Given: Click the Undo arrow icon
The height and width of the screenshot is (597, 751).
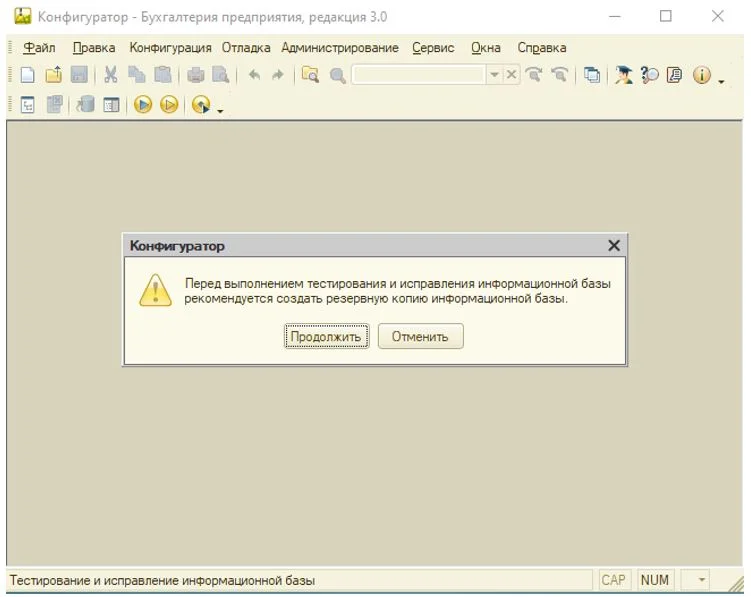Looking at the screenshot, I should (x=254, y=75).
